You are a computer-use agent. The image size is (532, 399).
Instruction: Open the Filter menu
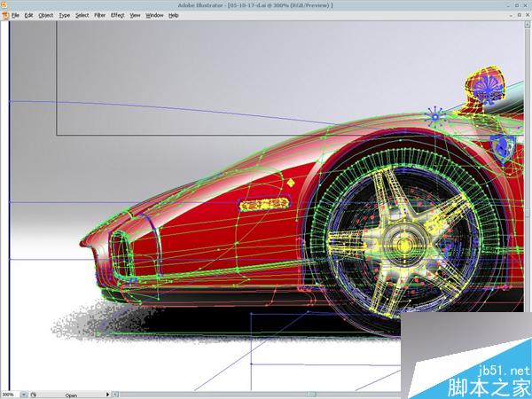pos(100,15)
